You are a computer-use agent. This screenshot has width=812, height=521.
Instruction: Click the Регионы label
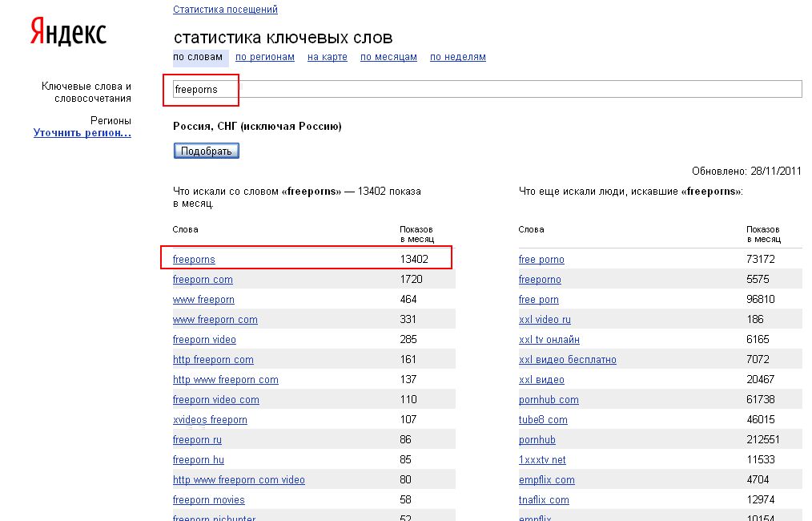coord(111,121)
